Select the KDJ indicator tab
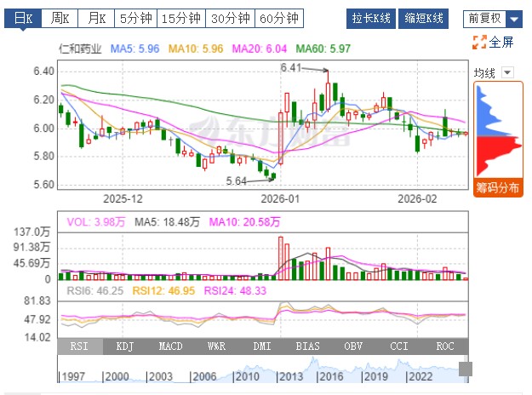 tap(125, 346)
